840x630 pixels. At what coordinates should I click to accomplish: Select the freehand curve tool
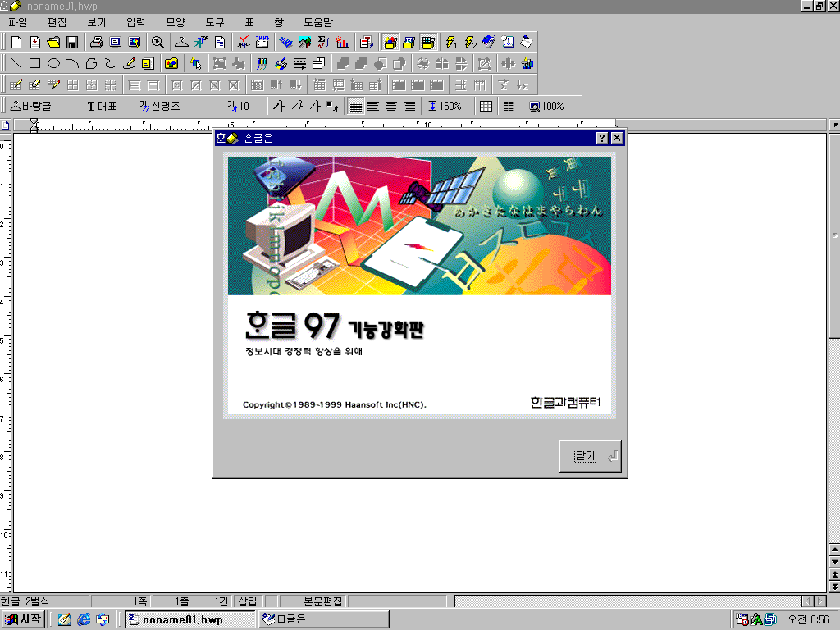coord(110,64)
